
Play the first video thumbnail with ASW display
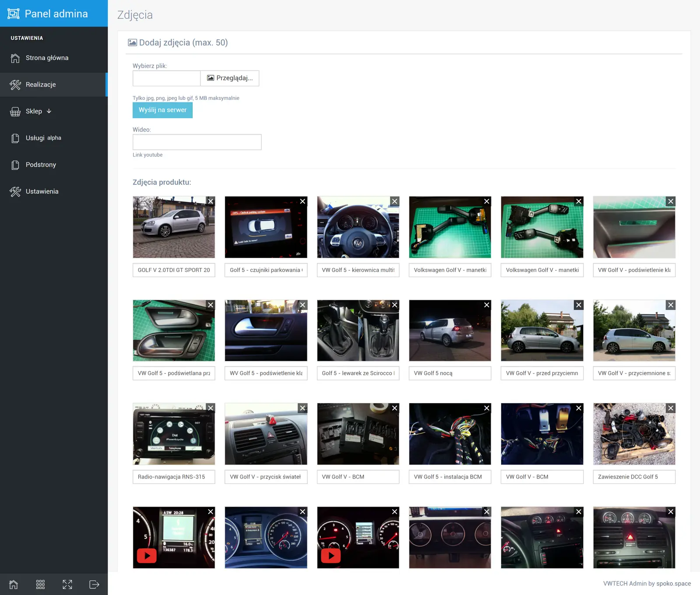coord(147,556)
